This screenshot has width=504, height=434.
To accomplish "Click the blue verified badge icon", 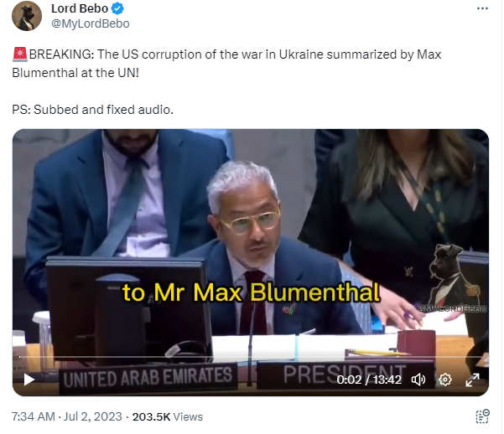I will pos(117,8).
